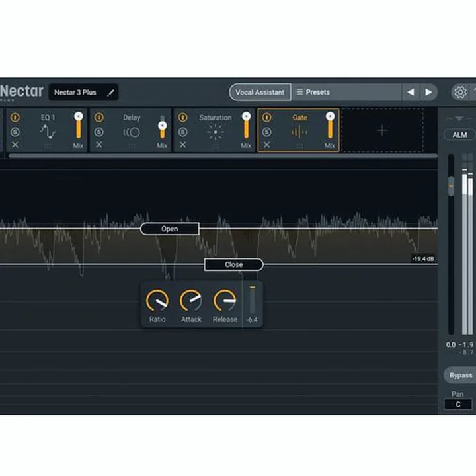Click the triangle above ALM button
This screenshot has height=476, width=476.
point(459,118)
